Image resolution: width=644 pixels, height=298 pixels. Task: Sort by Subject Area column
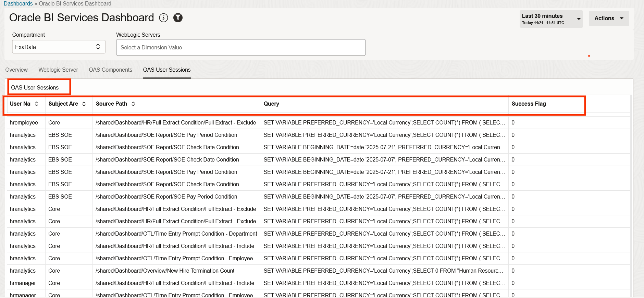click(84, 104)
